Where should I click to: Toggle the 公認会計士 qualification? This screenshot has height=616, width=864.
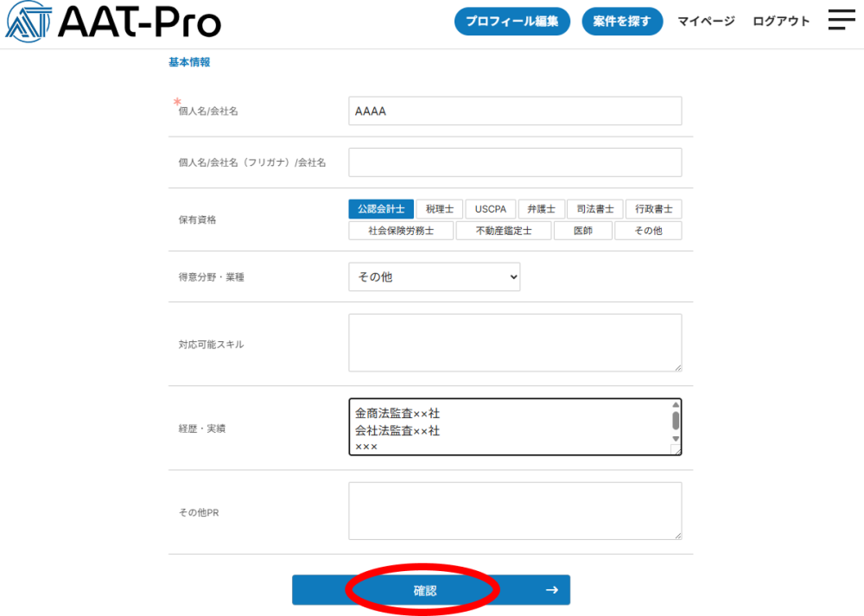381,209
